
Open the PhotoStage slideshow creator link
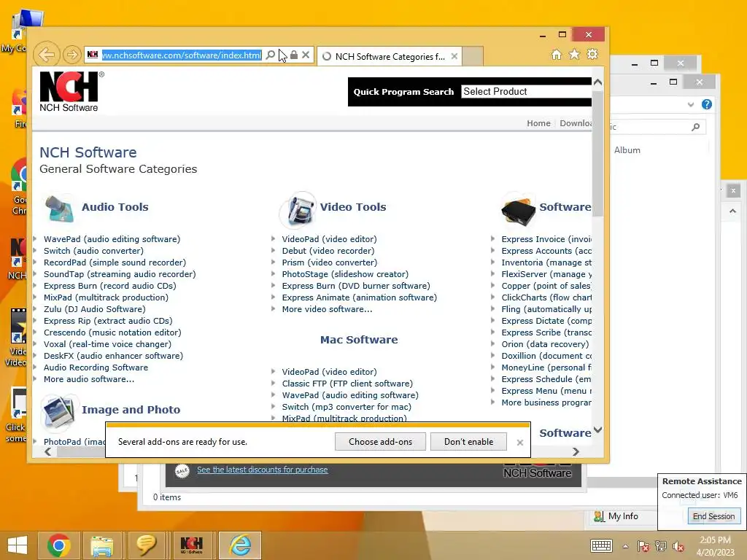pyautogui.click(x=345, y=274)
